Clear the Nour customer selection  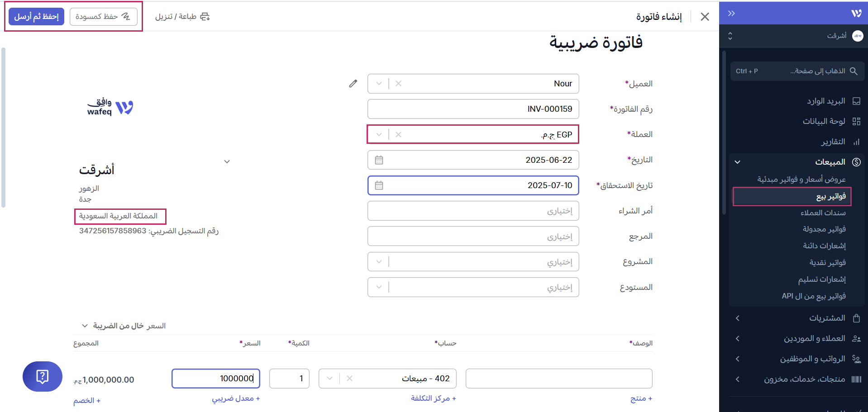pos(398,84)
